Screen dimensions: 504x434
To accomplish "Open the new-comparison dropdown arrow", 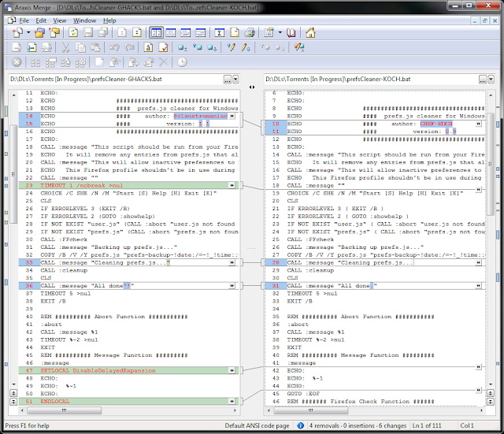I will [x=28, y=32].
